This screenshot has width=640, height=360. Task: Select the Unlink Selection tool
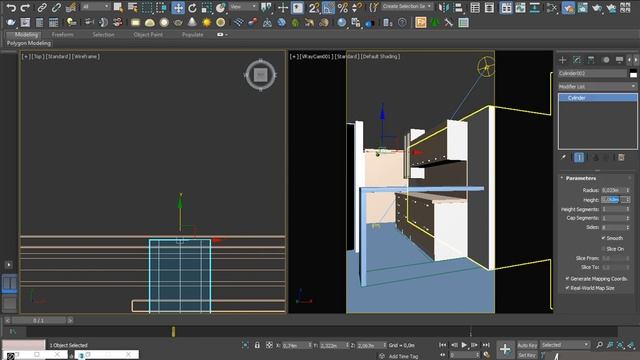(x=56, y=7)
